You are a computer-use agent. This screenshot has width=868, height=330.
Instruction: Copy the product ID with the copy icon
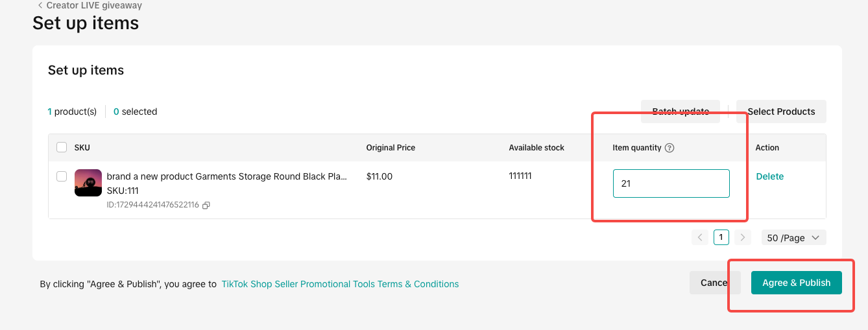click(206, 205)
